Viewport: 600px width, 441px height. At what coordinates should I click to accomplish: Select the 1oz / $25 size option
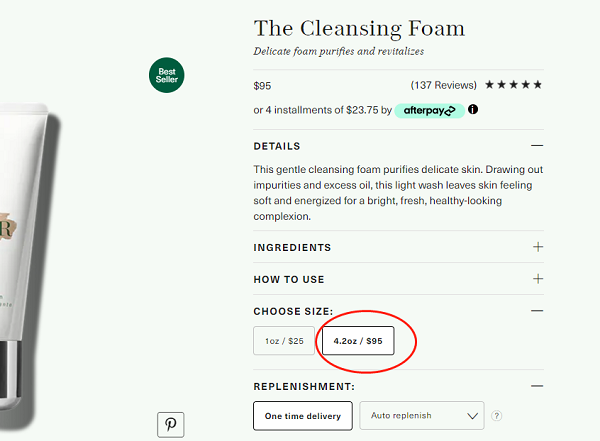coord(284,341)
